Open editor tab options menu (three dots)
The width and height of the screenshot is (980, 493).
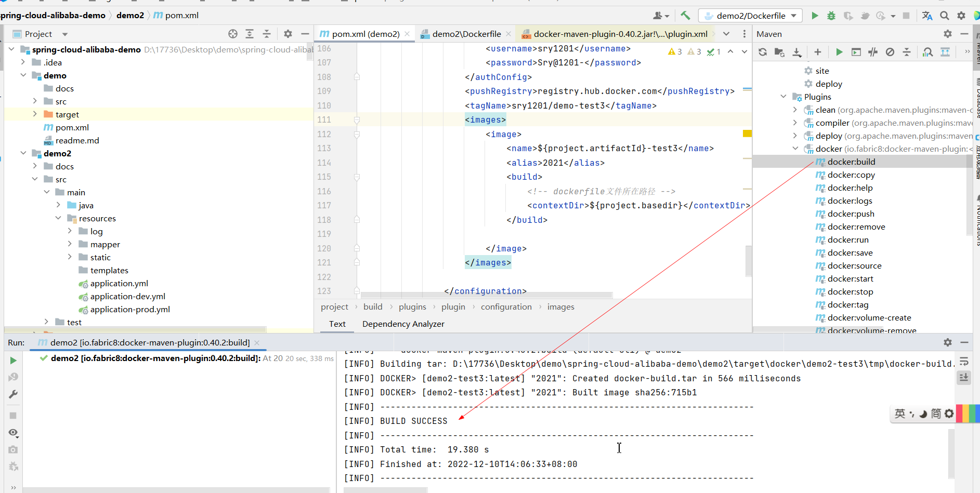click(x=744, y=34)
